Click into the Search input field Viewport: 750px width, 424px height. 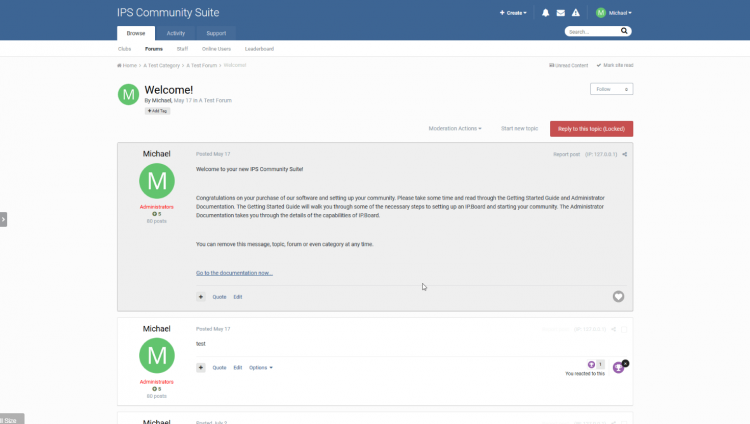(x=591, y=32)
